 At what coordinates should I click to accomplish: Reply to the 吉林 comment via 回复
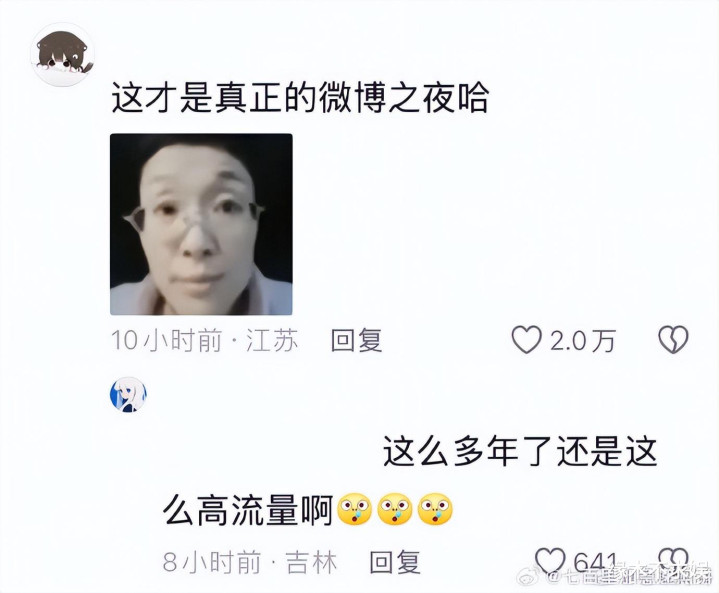395,562
